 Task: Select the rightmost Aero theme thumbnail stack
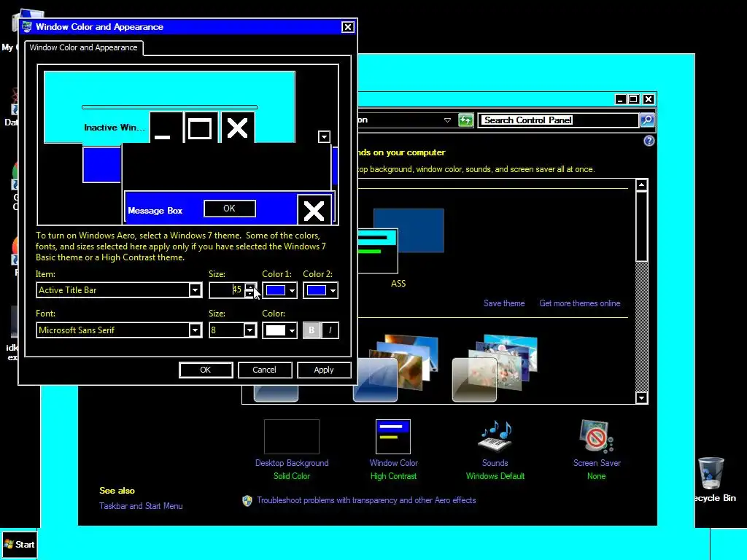495,367
